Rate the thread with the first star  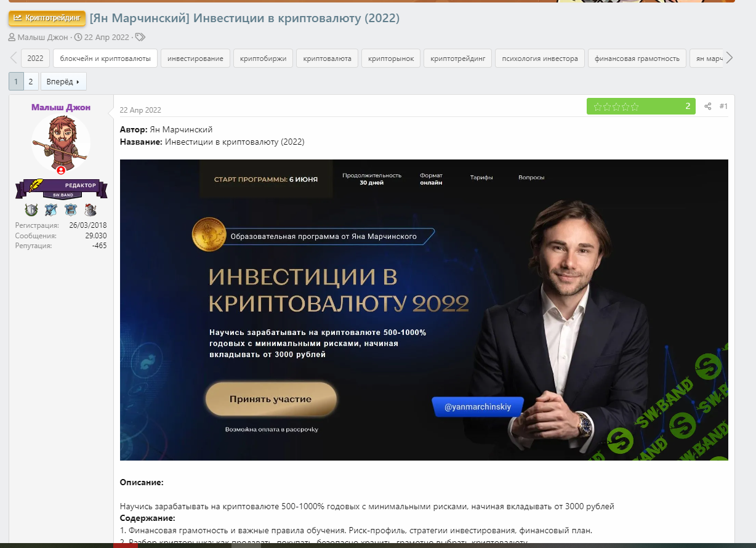(x=598, y=107)
